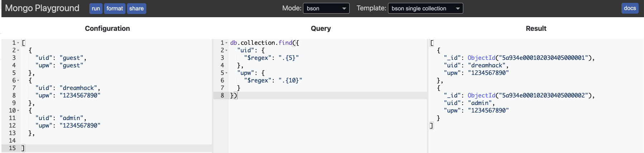Collapse fold arrow on Query line 1

pos(227,43)
